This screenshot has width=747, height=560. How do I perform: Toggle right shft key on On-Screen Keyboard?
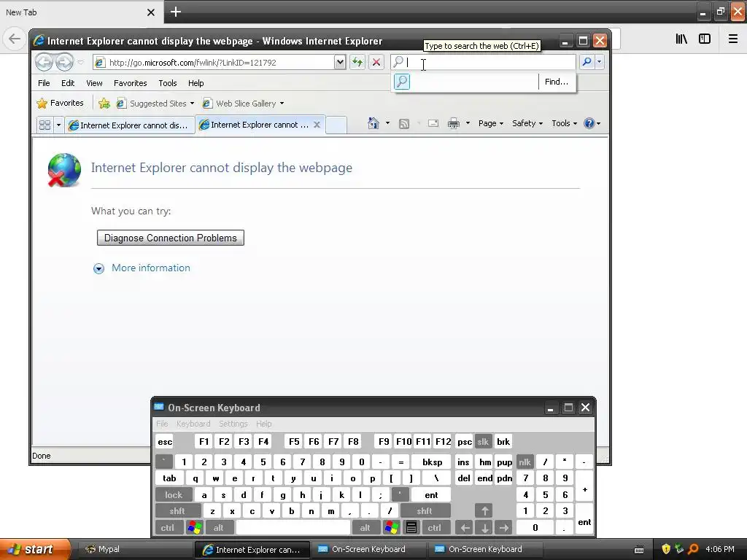[x=424, y=511]
